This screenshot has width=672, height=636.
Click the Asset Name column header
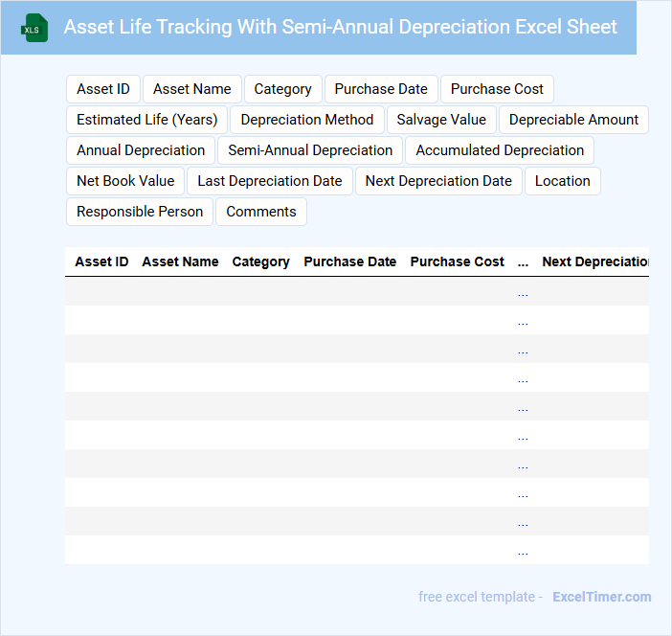click(180, 261)
